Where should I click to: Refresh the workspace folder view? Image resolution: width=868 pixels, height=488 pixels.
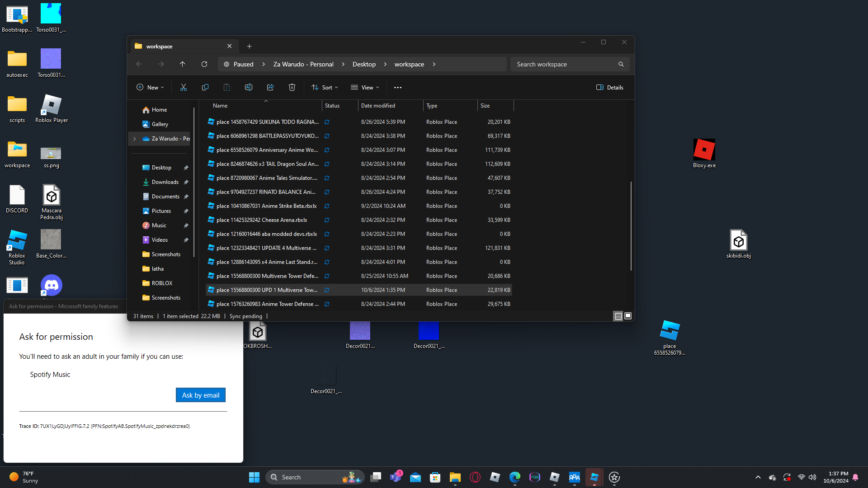click(x=204, y=64)
